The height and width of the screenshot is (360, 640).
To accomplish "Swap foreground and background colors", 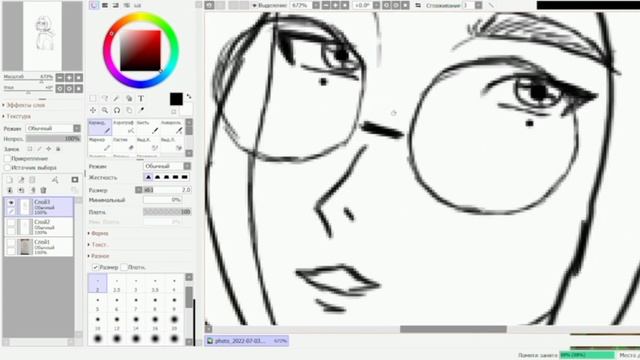I will tap(189, 96).
